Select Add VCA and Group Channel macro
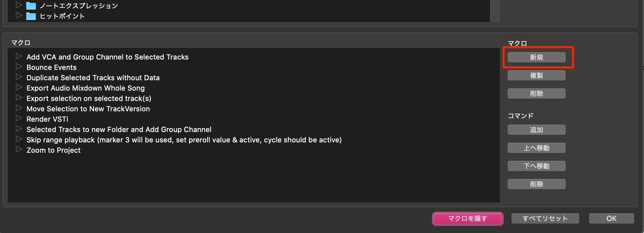The width and height of the screenshot is (644, 233). pos(107,57)
